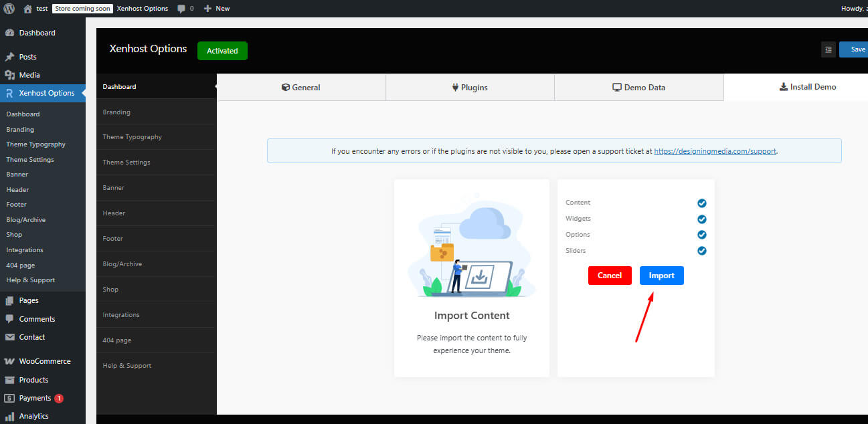The image size is (868, 424).
Task: Open Help & Support in WordPress submenu
Action: coord(31,280)
